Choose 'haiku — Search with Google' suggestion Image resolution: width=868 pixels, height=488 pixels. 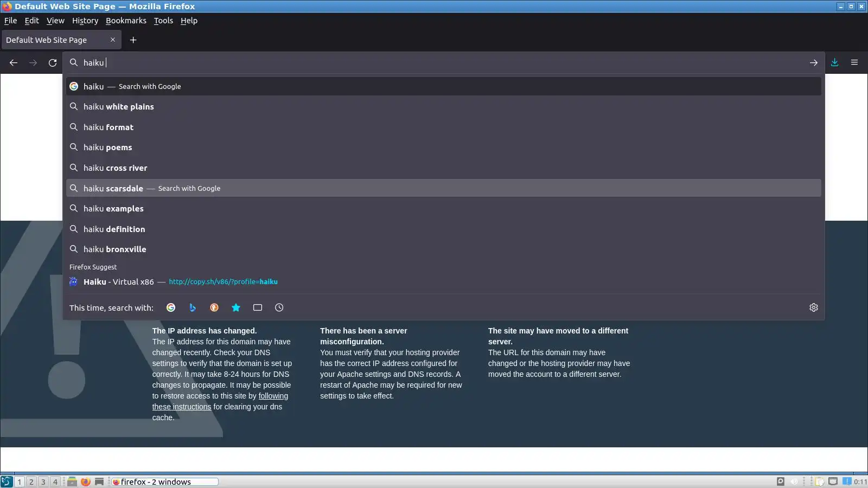(444, 86)
